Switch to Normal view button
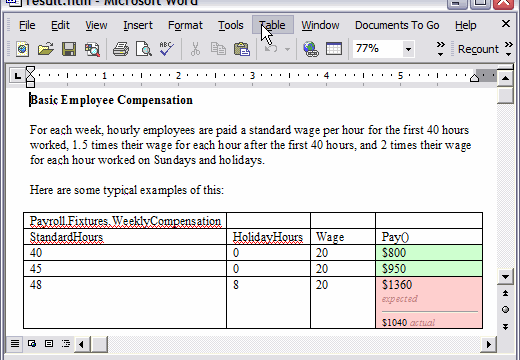This screenshot has width=520, height=360. (x=15, y=343)
